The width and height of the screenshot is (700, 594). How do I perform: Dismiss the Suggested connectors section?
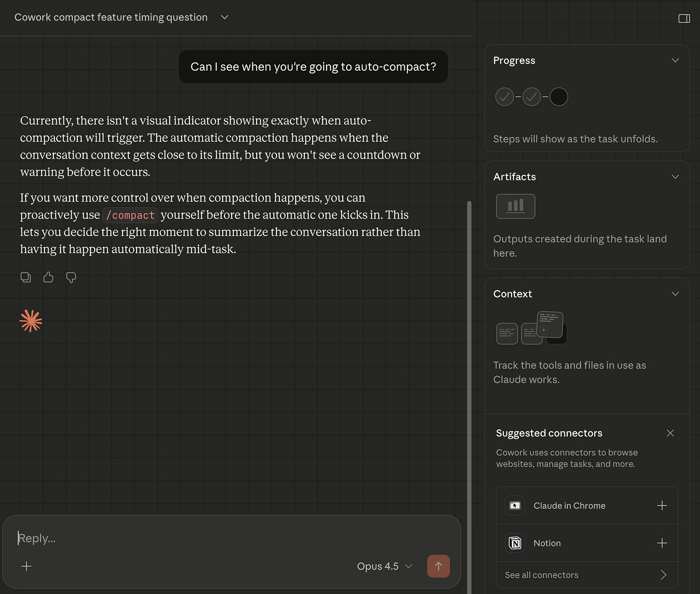pyautogui.click(x=670, y=433)
